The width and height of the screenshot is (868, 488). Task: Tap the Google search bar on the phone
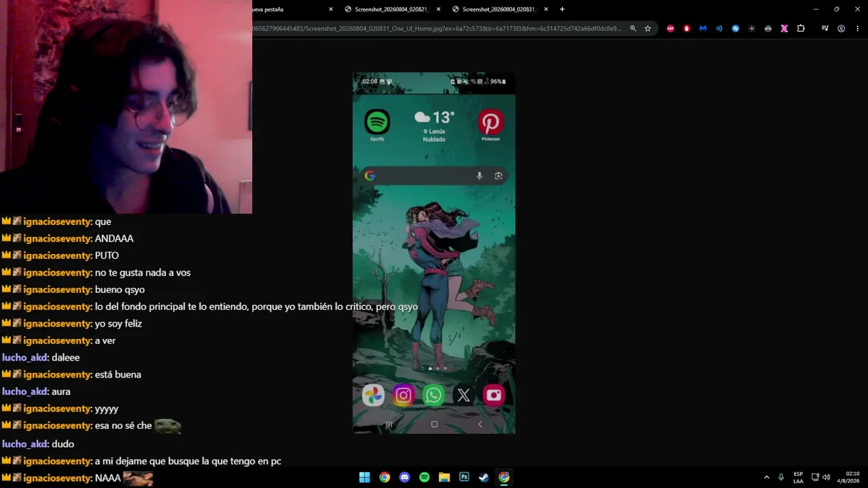point(434,176)
